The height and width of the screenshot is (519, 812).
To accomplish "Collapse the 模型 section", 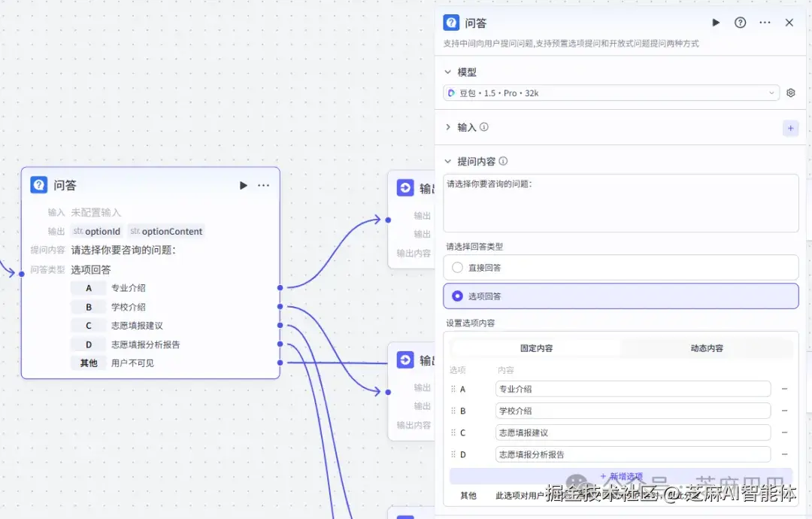I will 448,72.
